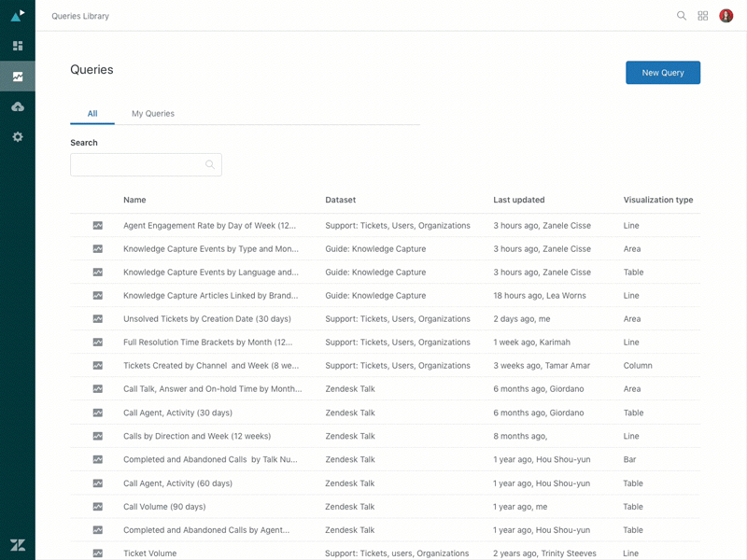Open Unsolved Tickets by Creation Date query
This screenshot has height=560, width=747.
(x=199, y=319)
